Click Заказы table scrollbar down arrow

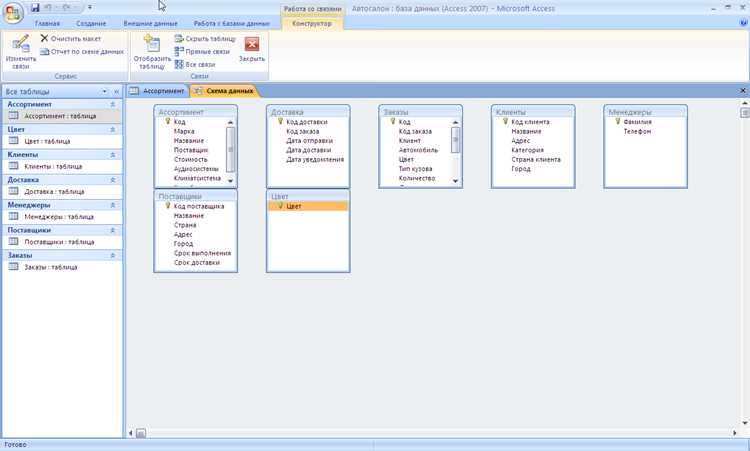tap(455, 180)
